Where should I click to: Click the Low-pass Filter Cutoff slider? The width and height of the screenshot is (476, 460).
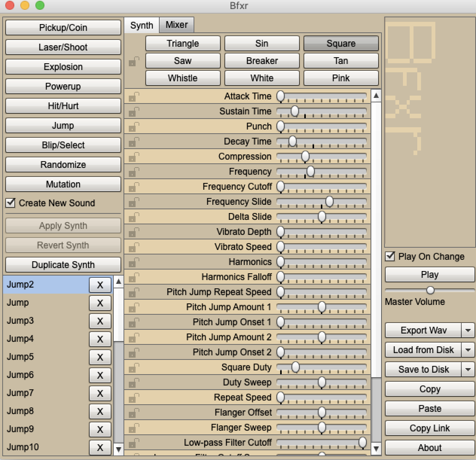pos(322,443)
